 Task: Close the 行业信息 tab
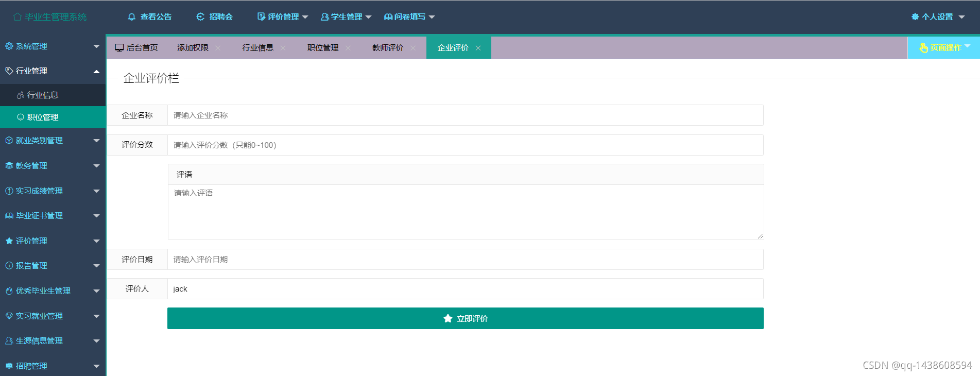tap(283, 48)
